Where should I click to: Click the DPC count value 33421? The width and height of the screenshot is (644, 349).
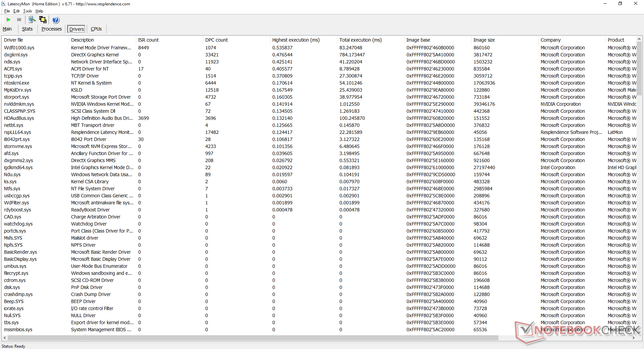[212, 55]
